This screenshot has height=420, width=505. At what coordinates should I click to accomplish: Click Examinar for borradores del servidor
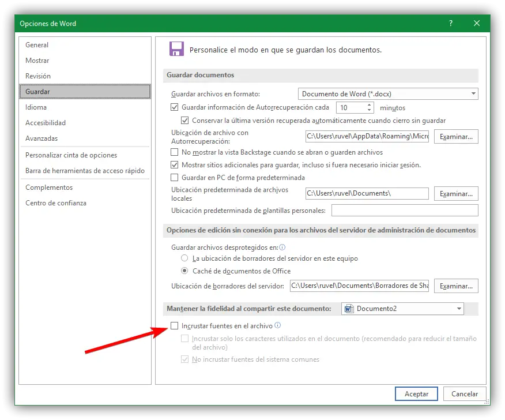pyautogui.click(x=456, y=286)
